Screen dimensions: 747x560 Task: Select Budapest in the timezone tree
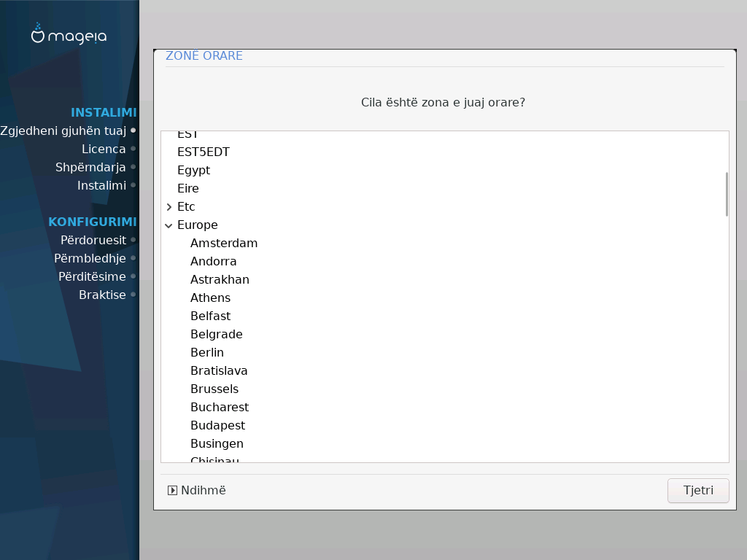(217, 426)
